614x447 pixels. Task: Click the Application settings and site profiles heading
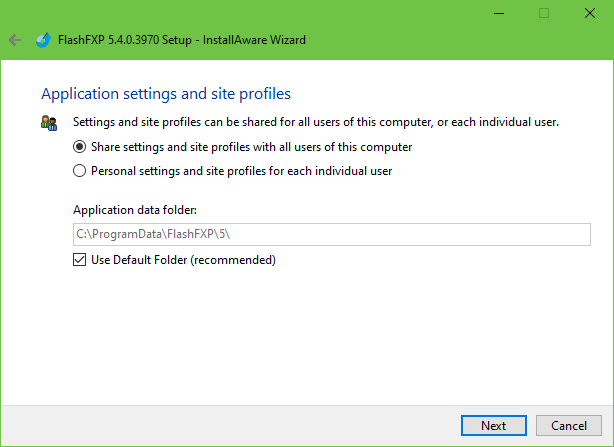point(165,94)
